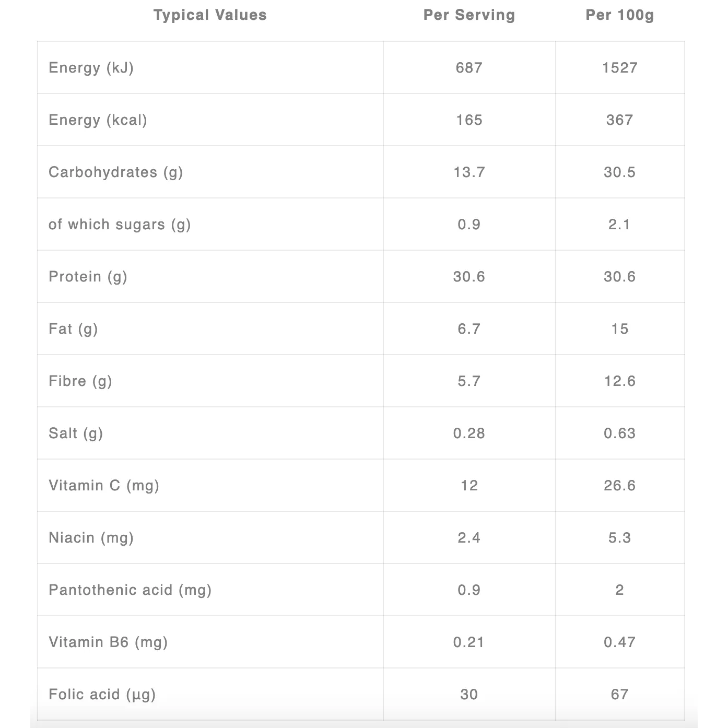Select the Fat per 100g value 15
The image size is (728, 728).
coord(619,329)
